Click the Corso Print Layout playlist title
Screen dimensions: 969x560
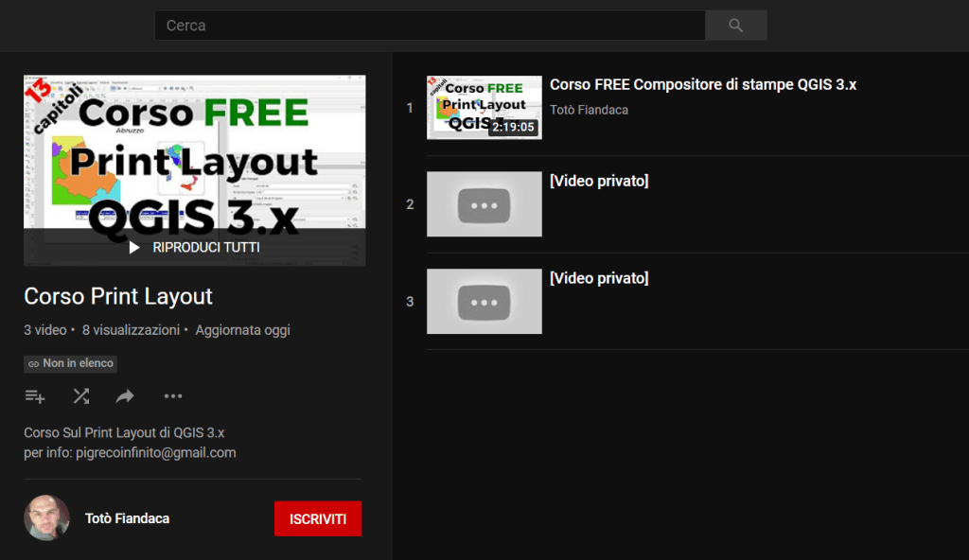[x=118, y=297]
